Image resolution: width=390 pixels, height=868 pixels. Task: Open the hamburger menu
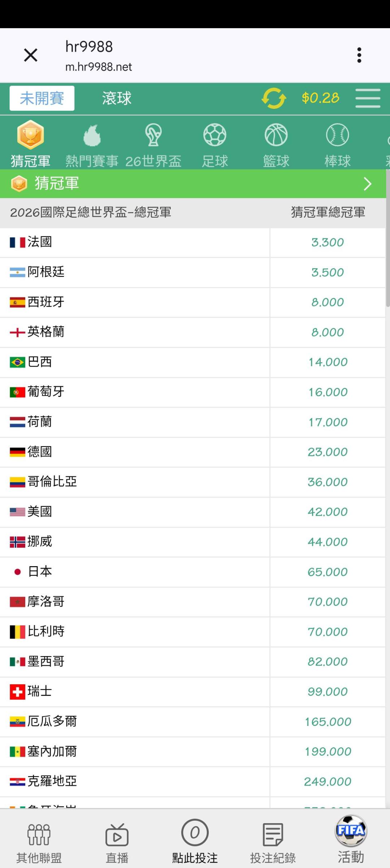[368, 98]
